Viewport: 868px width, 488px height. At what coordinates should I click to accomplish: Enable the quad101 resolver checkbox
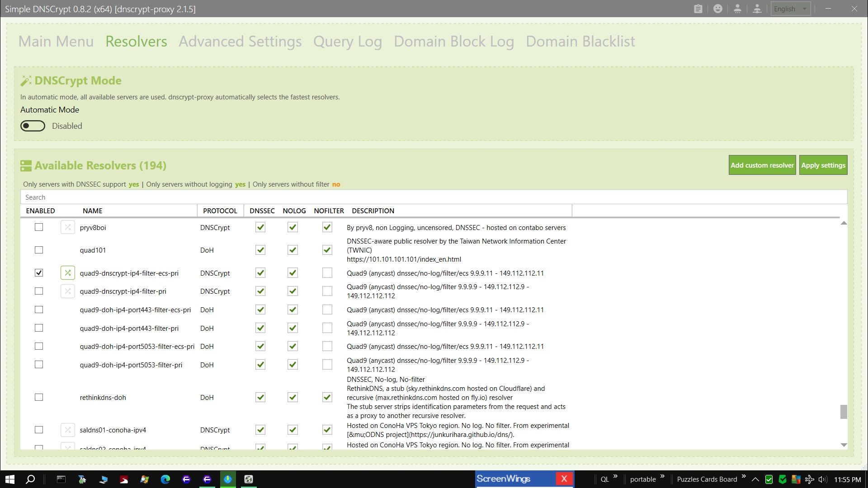click(x=39, y=250)
